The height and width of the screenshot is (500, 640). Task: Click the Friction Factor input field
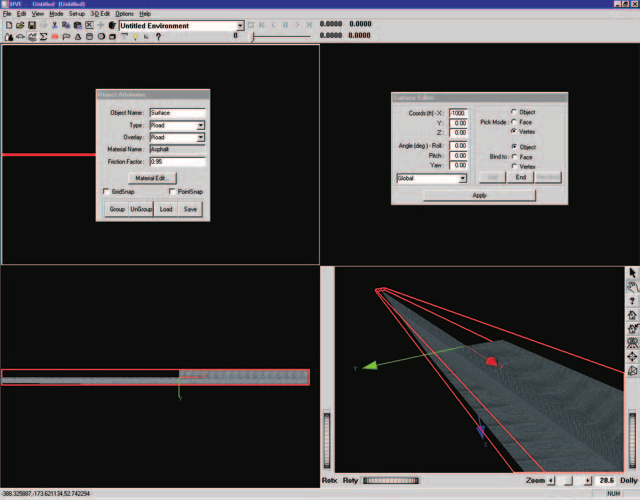point(177,162)
